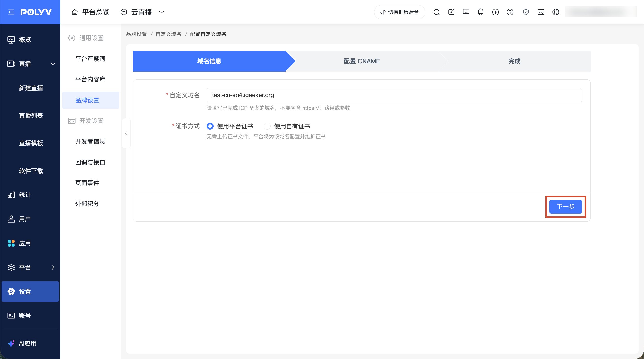Open 设置 in the left sidebar
The width and height of the screenshot is (644, 359).
coord(30,291)
